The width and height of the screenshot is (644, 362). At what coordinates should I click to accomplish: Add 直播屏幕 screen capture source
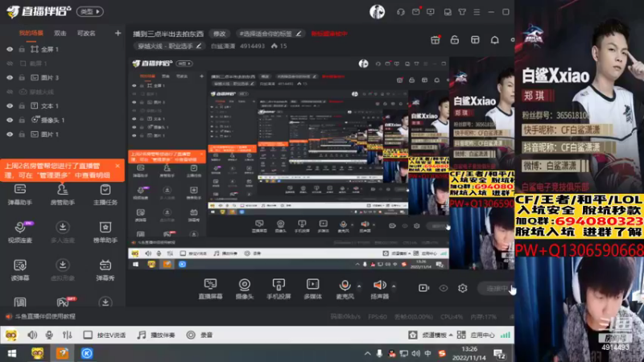point(210,289)
